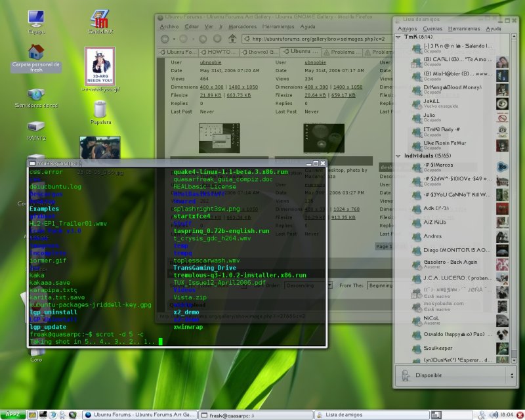Select the Soulkeeper buddy
This screenshot has height=420, width=525.
453,348
